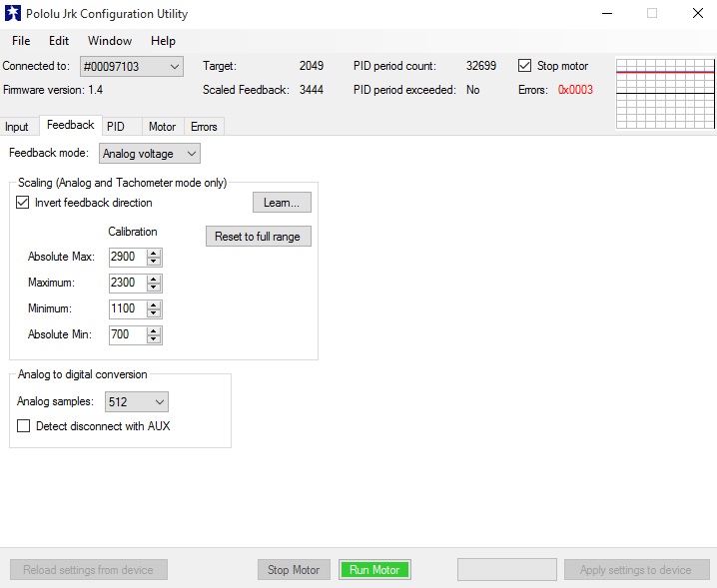Minimize the Pololu Jrk window
Screen dimensions: 717x588
pyautogui.click(x=607, y=13)
